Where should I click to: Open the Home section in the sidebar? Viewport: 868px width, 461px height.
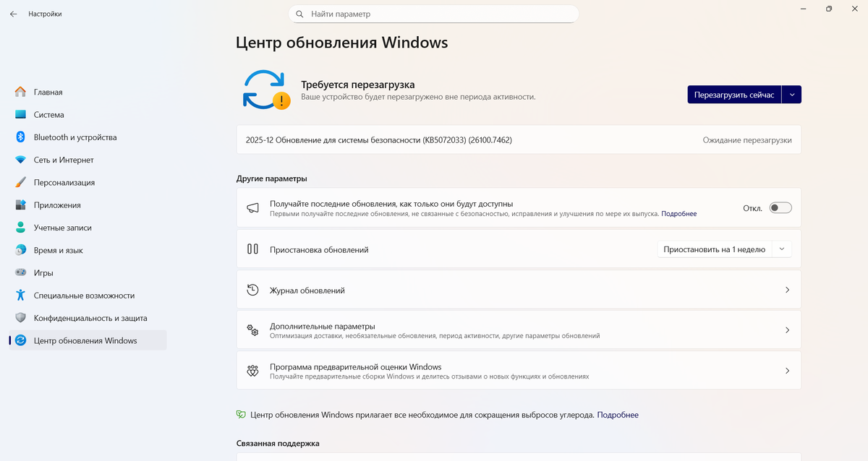pyautogui.click(x=48, y=92)
